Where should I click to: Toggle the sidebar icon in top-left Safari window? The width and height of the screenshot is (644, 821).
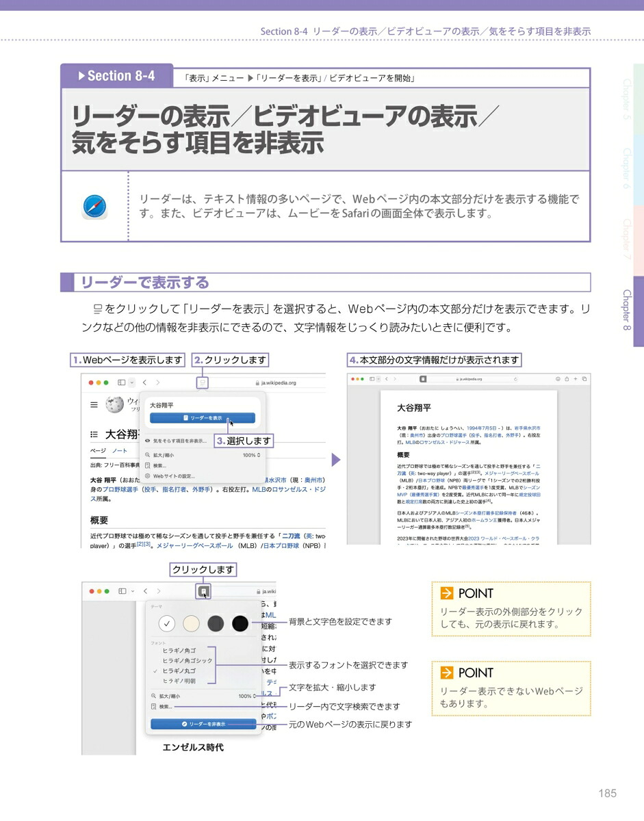pyautogui.click(x=121, y=383)
